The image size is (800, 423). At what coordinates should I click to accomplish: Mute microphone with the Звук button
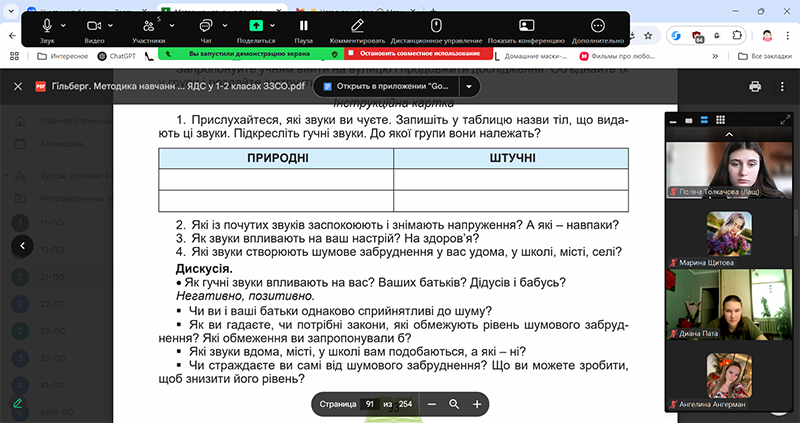click(47, 30)
